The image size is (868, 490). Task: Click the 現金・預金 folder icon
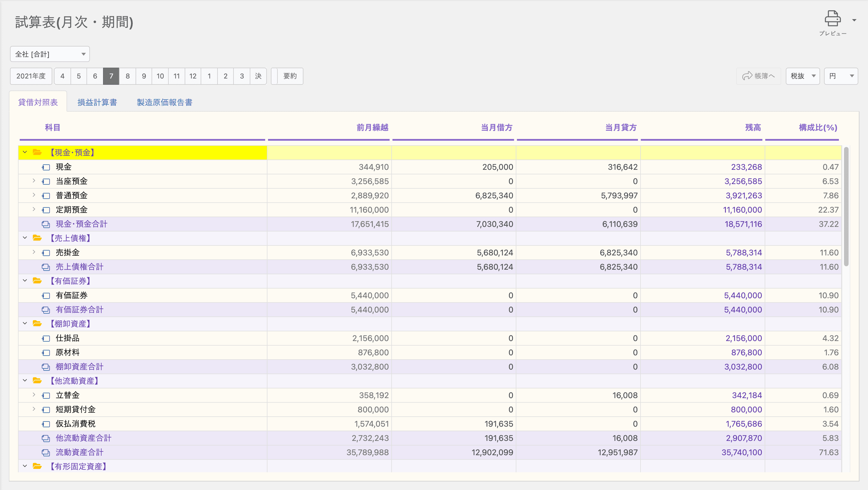click(x=37, y=152)
